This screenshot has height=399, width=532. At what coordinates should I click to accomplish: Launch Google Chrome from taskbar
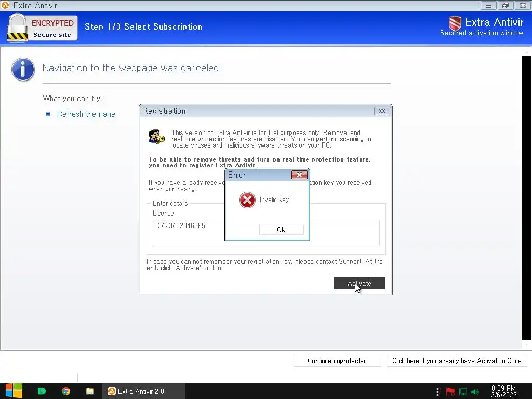pyautogui.click(x=66, y=391)
